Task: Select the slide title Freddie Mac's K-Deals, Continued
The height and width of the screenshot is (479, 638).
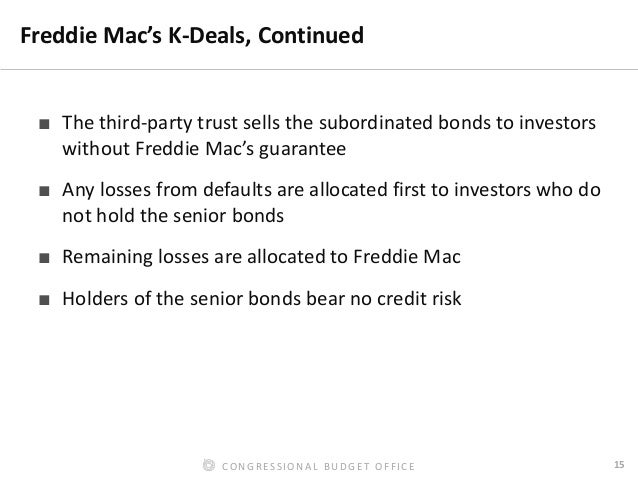Action: [x=192, y=35]
